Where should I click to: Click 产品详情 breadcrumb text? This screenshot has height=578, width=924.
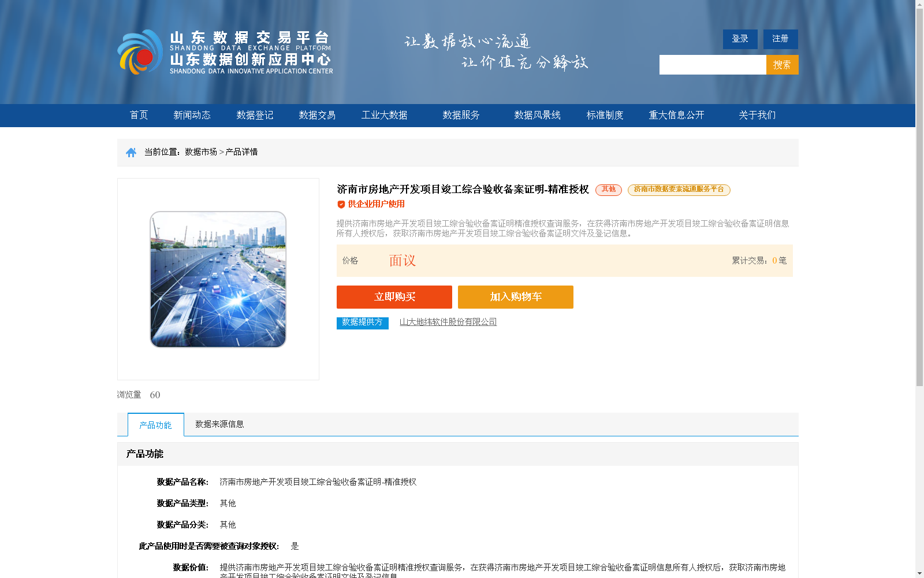point(241,152)
